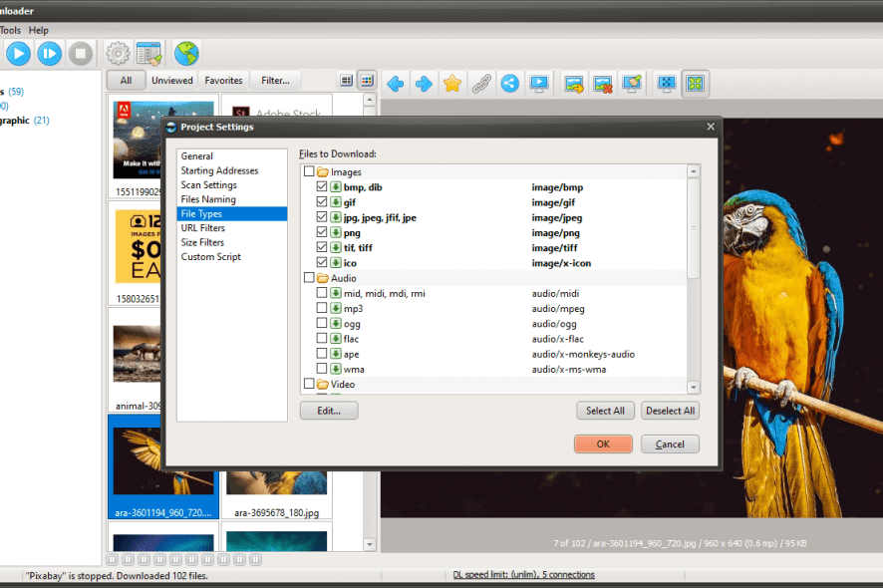
Task: Open the Filter... tab
Action: (x=275, y=81)
